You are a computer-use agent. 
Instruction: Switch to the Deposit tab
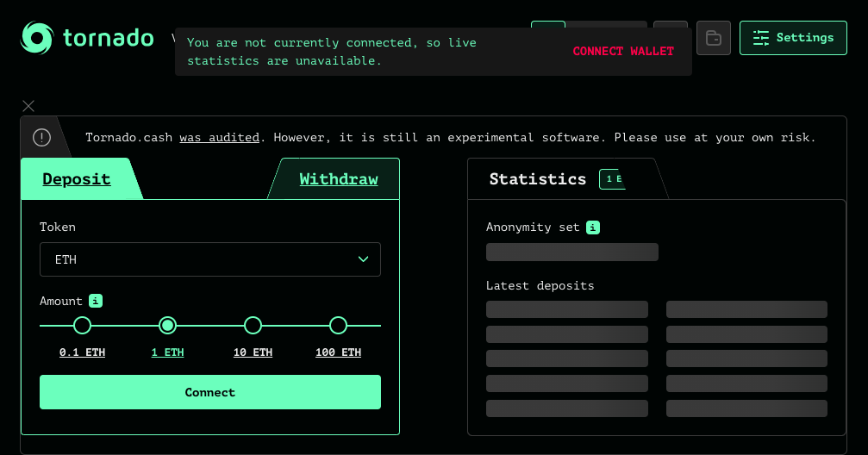click(x=77, y=178)
